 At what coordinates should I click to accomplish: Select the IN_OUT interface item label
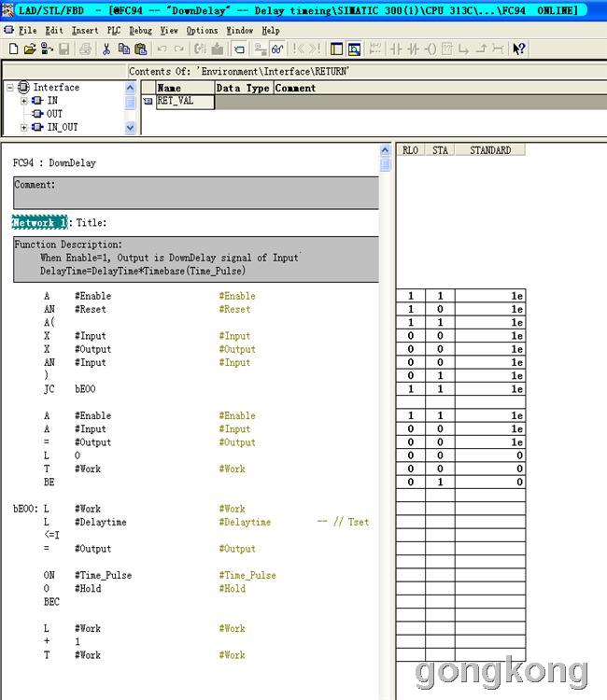click(x=62, y=127)
